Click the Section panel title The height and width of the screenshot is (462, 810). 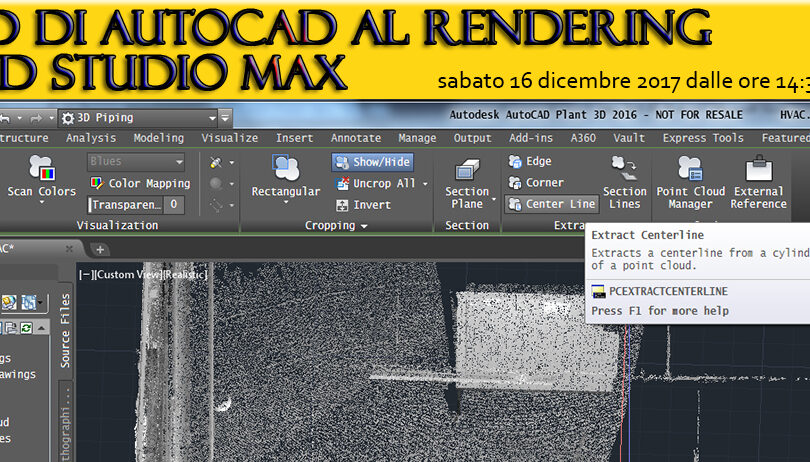click(x=467, y=226)
